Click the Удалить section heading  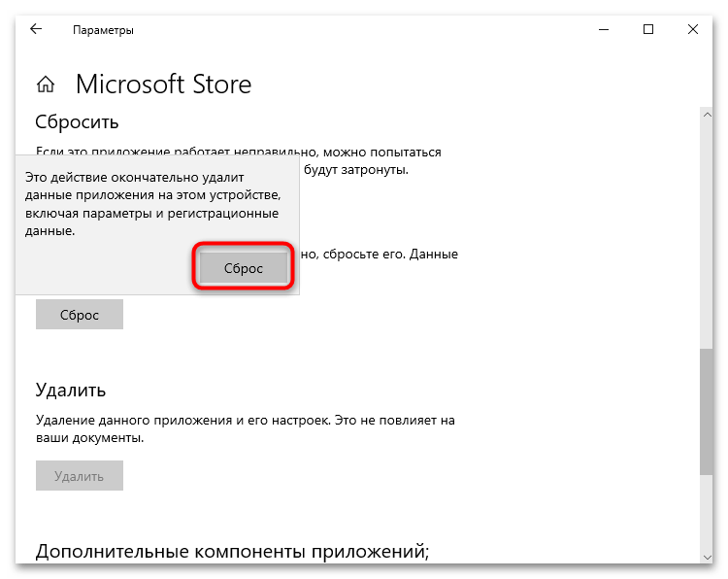coord(71,391)
